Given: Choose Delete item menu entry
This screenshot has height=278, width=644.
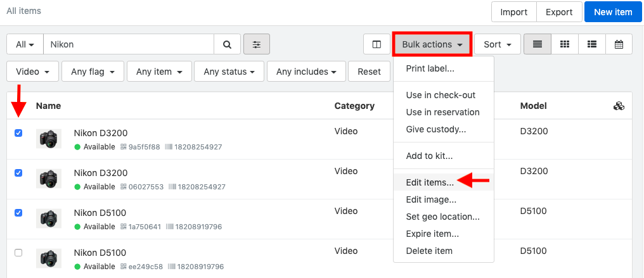Looking at the screenshot, I should click(444, 251).
